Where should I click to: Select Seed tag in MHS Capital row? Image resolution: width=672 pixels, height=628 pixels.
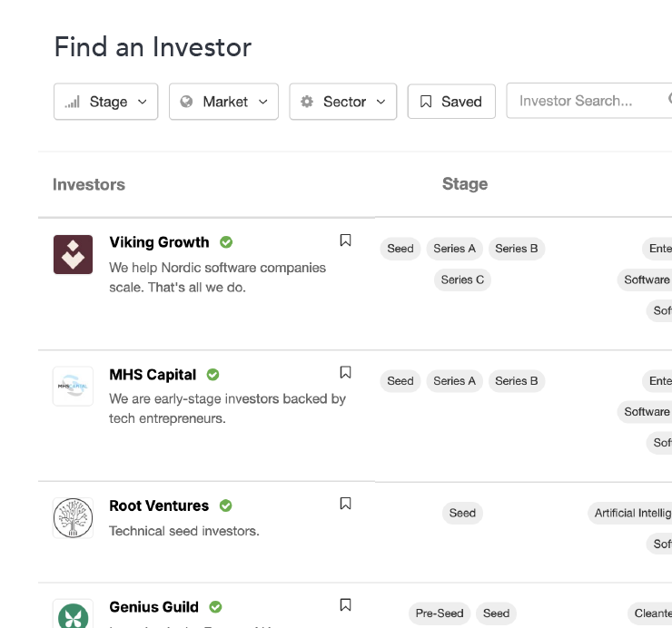click(400, 381)
